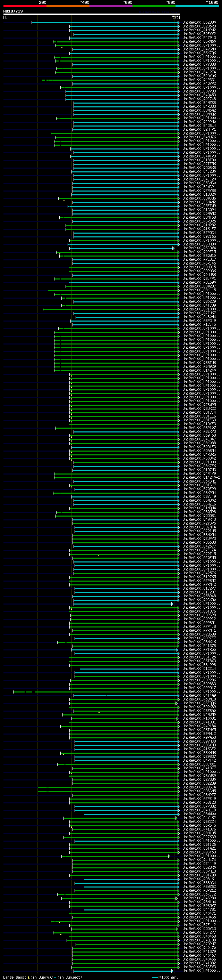Click hit label UniRef100_Q2UPY3
Viewport: 222px width, 980px height.
click(199, 539)
